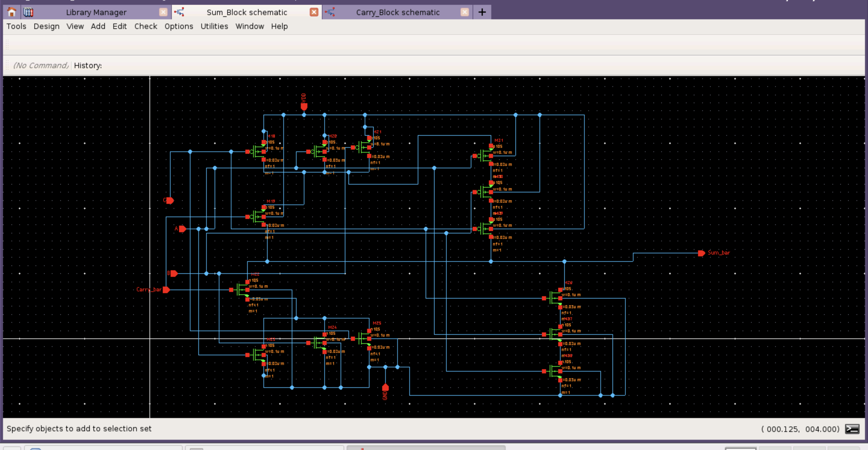Click the Home tab icon

point(12,12)
